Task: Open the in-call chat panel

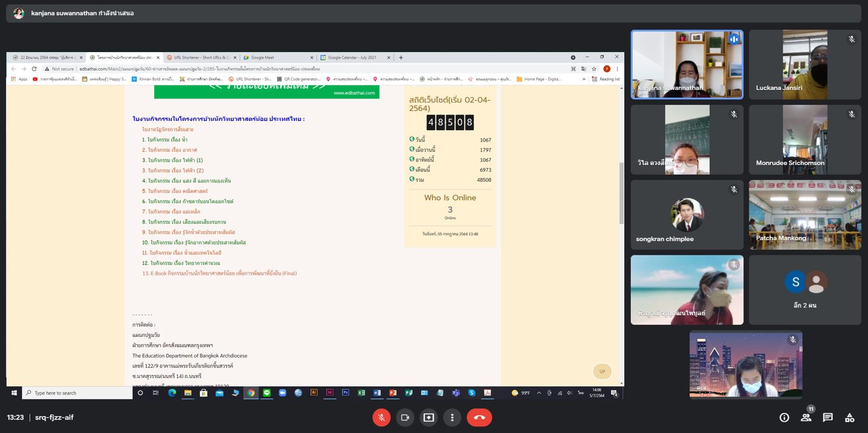Action: tap(828, 418)
